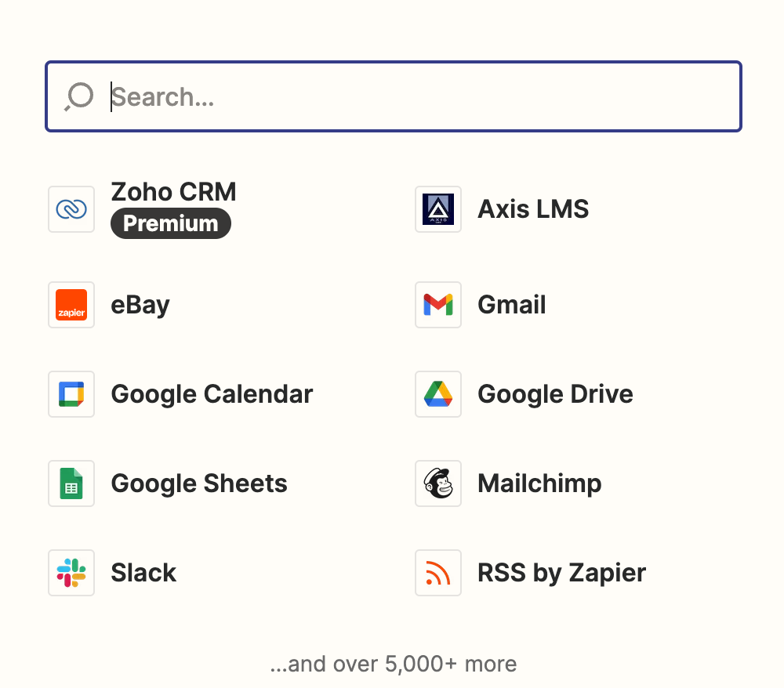Click the orange Zapier icon beside eBay
The height and width of the screenshot is (688, 784).
(x=71, y=305)
